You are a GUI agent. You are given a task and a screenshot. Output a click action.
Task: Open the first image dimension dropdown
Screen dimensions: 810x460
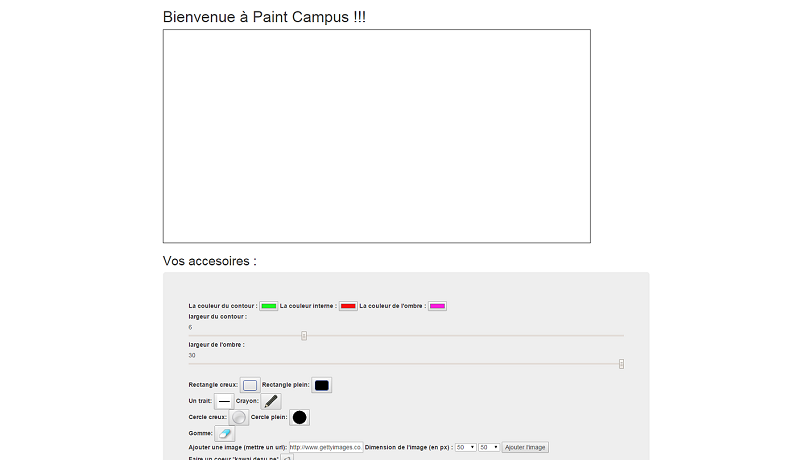(465, 447)
